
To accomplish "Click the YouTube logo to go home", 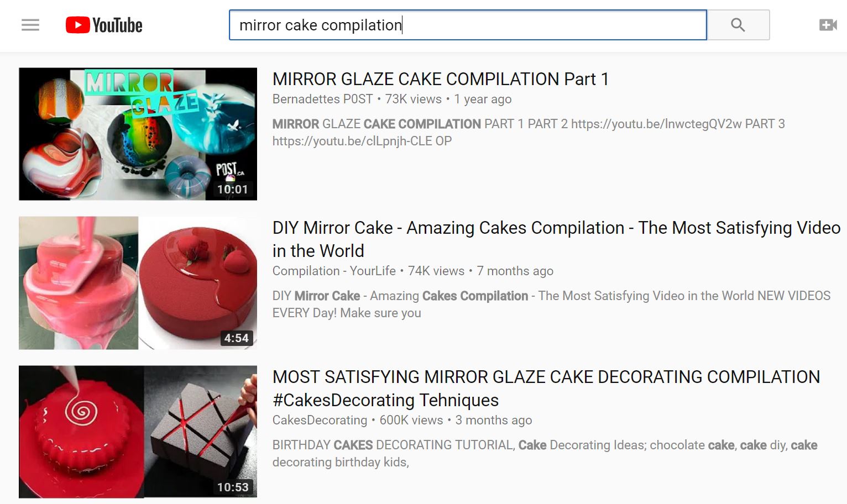I will pos(104,25).
